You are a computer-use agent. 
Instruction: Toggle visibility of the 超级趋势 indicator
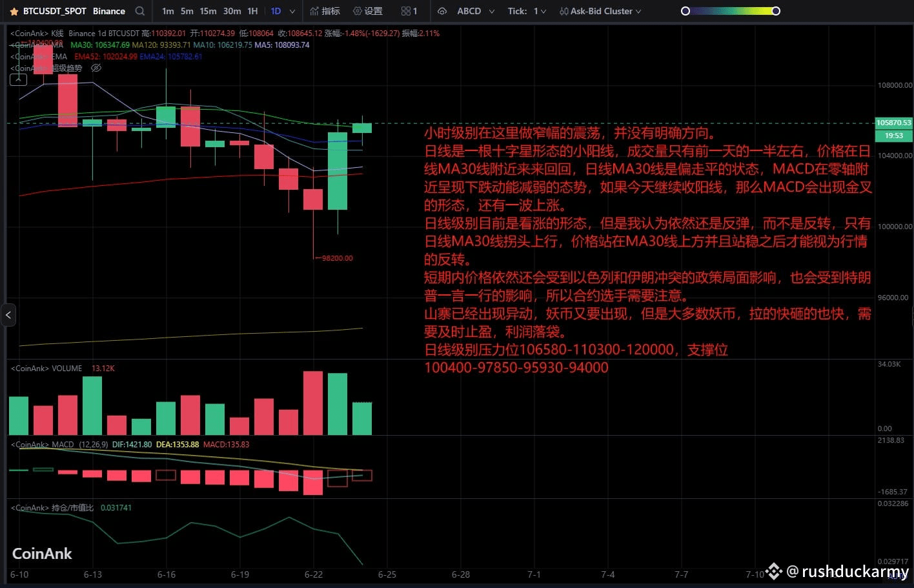click(96, 68)
